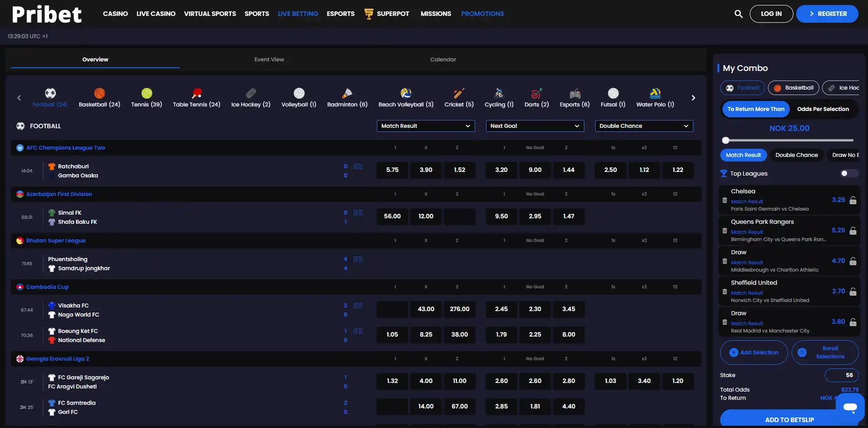Choose the Table Tennis sport icon
The image size is (868, 428).
[x=196, y=93]
